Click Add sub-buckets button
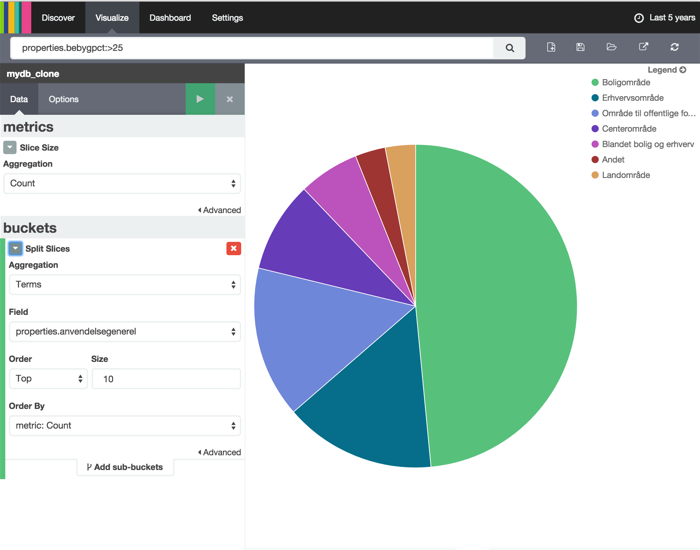This screenshot has height=550, width=700. click(x=125, y=467)
